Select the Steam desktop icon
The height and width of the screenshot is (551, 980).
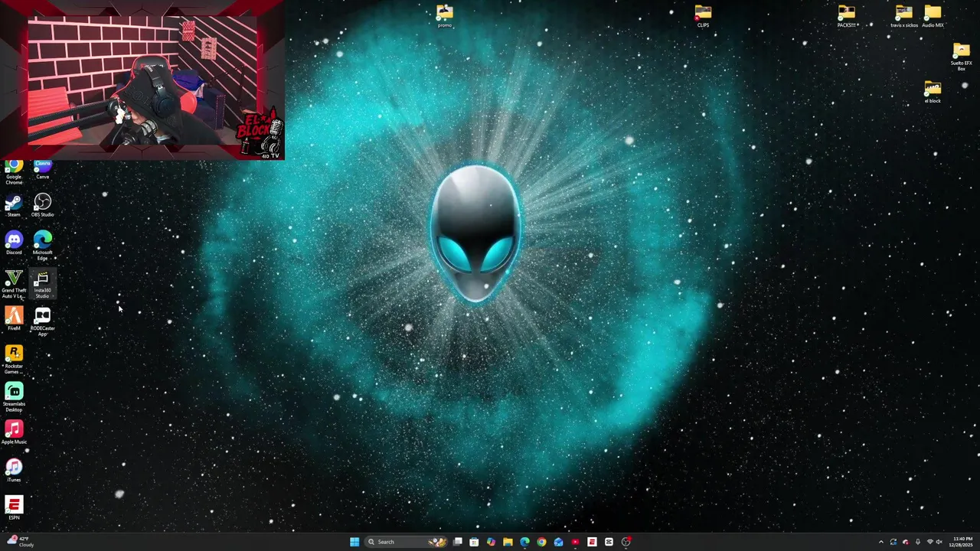point(14,205)
